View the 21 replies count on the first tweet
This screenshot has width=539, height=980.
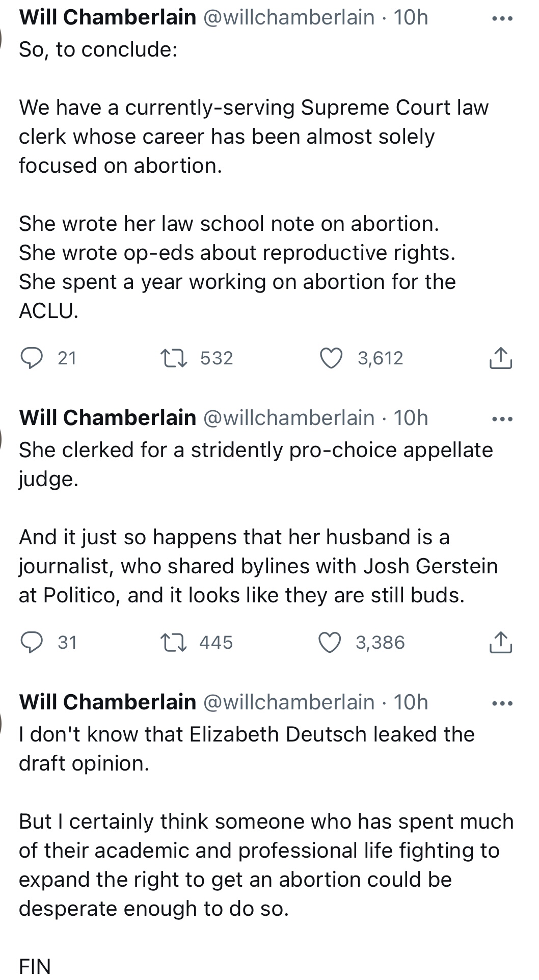coord(67,358)
